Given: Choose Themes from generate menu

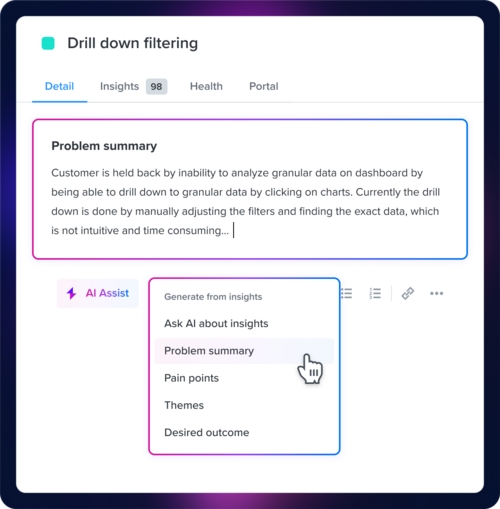Looking at the screenshot, I should [184, 405].
